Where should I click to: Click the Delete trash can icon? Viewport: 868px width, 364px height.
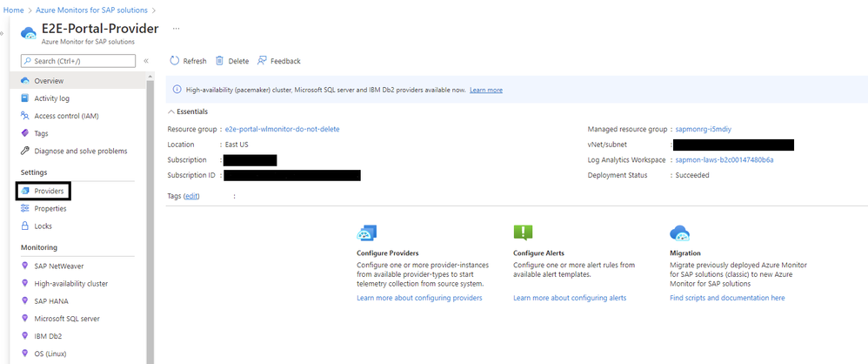(220, 60)
